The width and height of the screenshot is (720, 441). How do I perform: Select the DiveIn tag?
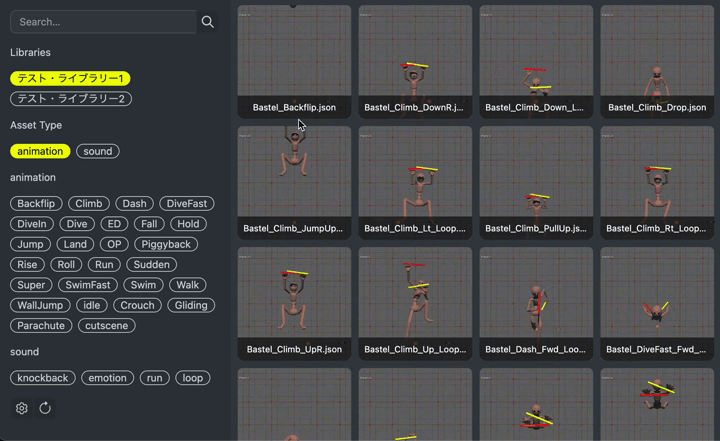point(32,224)
